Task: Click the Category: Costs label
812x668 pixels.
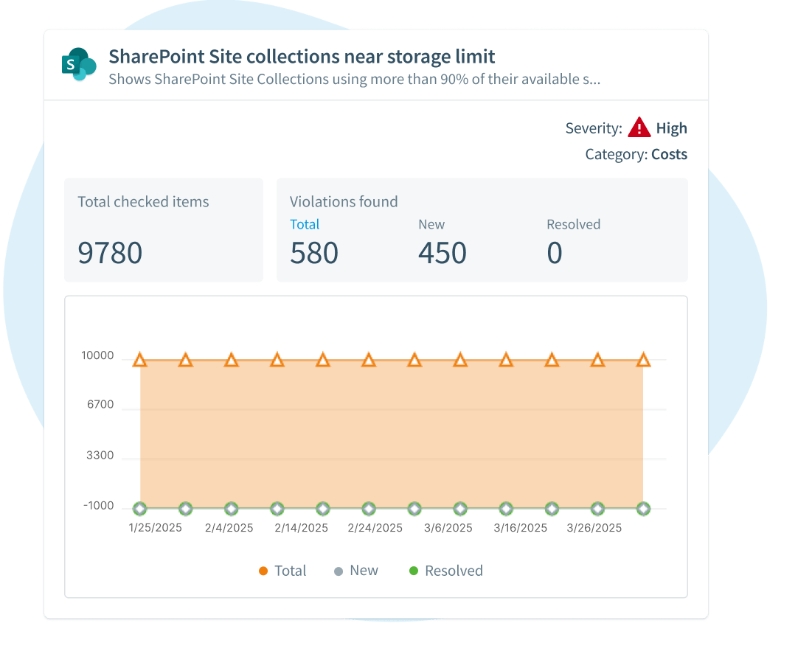Action: 636,154
